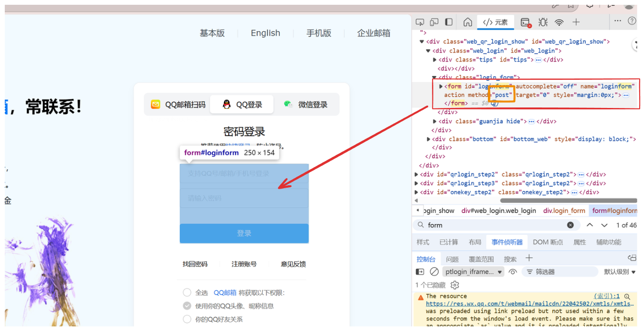The image size is (644, 331).
Task: Switch to the 覆盖范围 drawer tab
Action: 481,259
